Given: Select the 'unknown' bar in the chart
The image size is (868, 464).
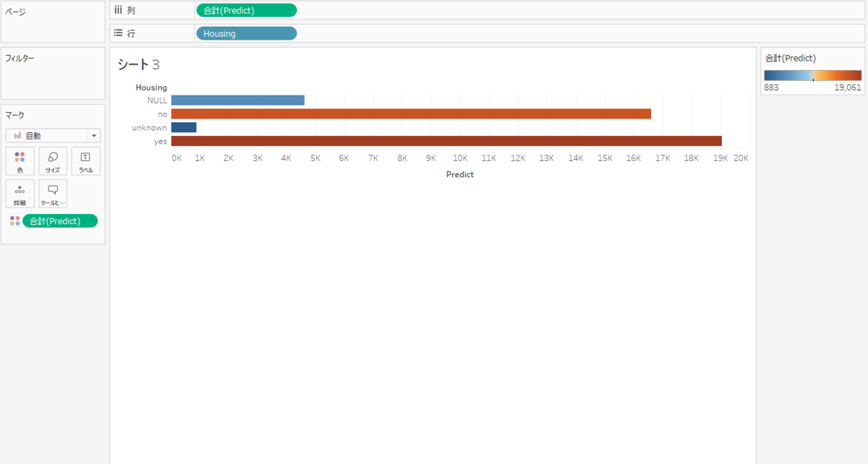Looking at the screenshot, I should pyautogui.click(x=184, y=128).
